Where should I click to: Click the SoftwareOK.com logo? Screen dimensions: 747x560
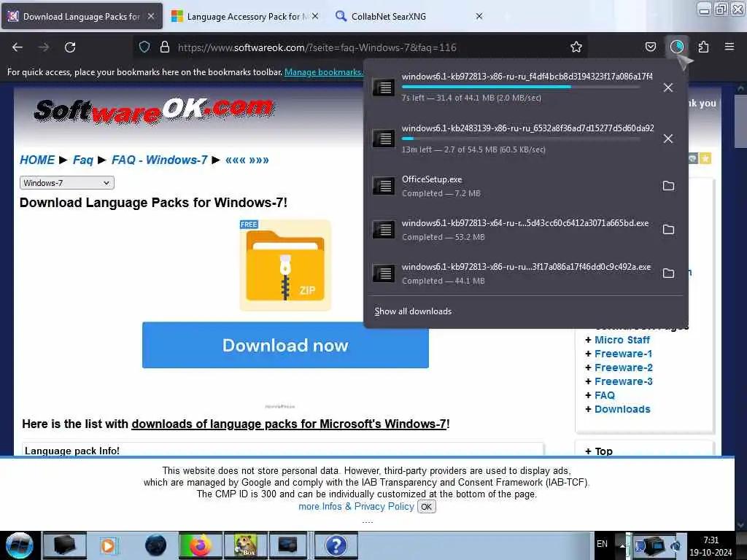point(154,111)
